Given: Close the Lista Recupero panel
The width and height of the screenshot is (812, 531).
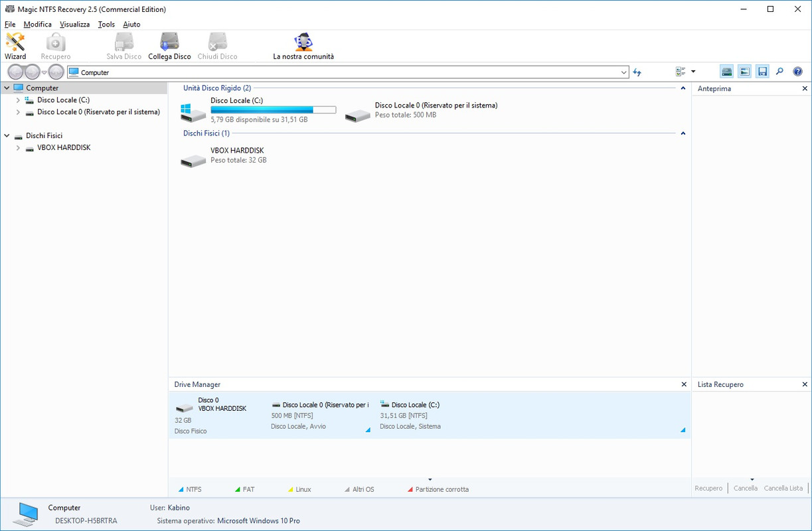Looking at the screenshot, I should [x=805, y=384].
